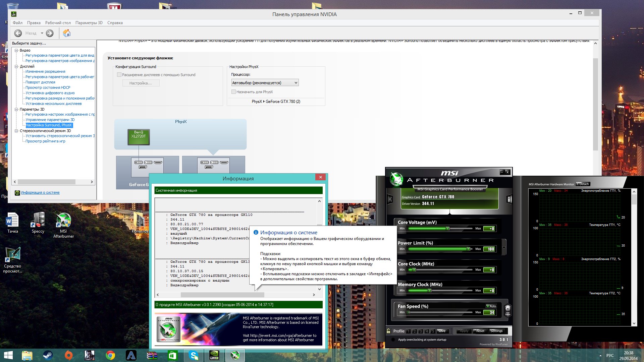Viewport: 644px width, 362px height.
Task: Click the Afterburner Settings button
Action: (496, 331)
